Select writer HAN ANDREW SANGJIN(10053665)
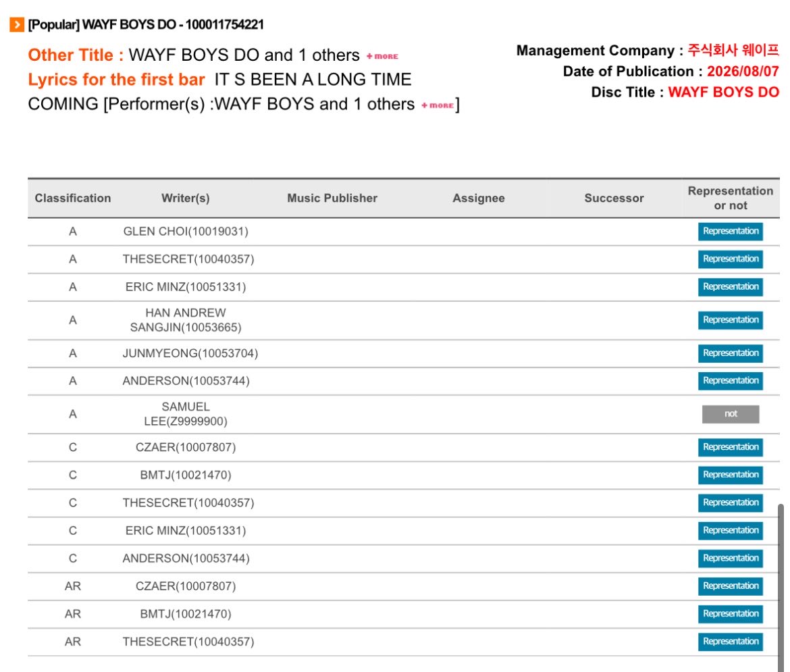 click(x=186, y=320)
